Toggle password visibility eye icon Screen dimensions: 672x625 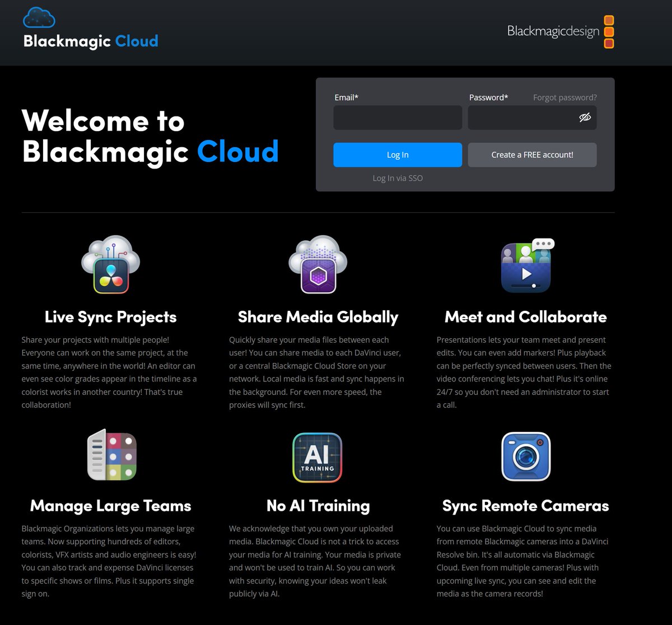tap(585, 118)
